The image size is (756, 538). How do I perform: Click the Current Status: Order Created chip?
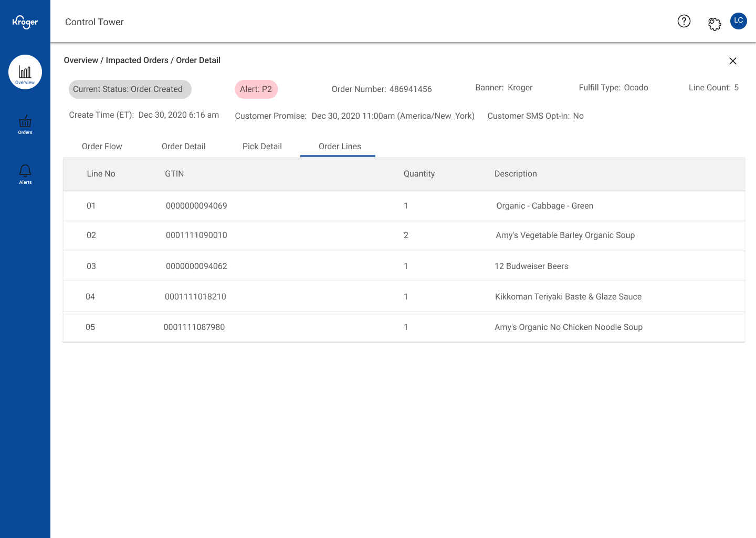coord(130,89)
